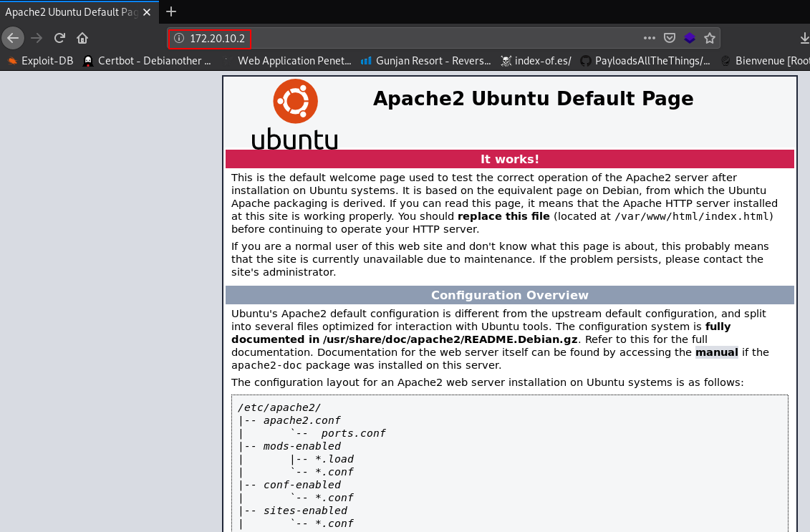
Task: Go back to the previous page
Action: coord(13,38)
